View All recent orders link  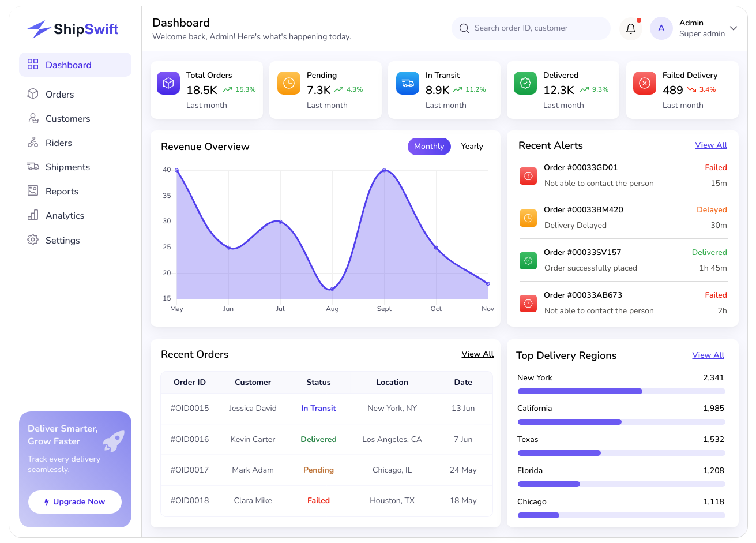pyautogui.click(x=477, y=354)
